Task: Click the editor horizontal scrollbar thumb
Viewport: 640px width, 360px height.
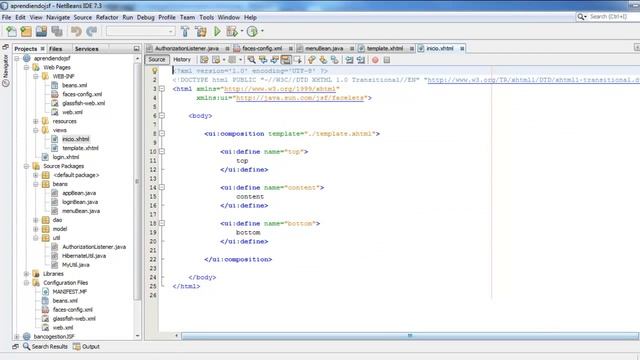Action: pyautogui.click(x=410, y=336)
